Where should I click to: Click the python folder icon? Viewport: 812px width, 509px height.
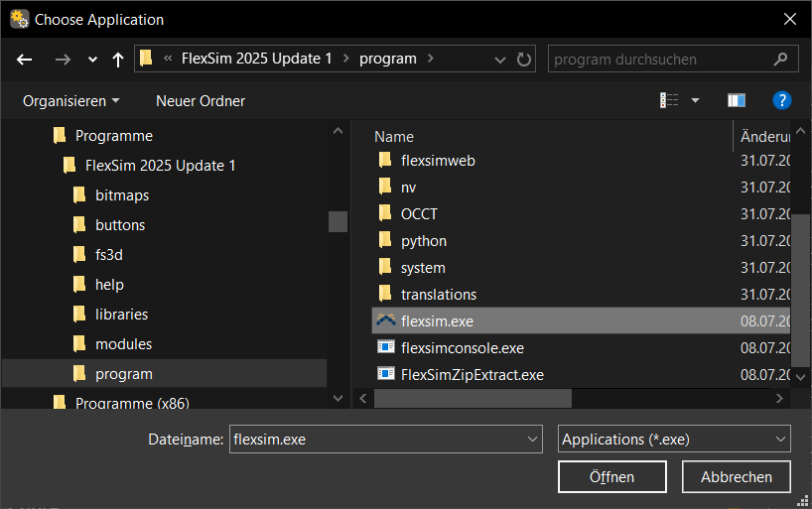click(385, 240)
